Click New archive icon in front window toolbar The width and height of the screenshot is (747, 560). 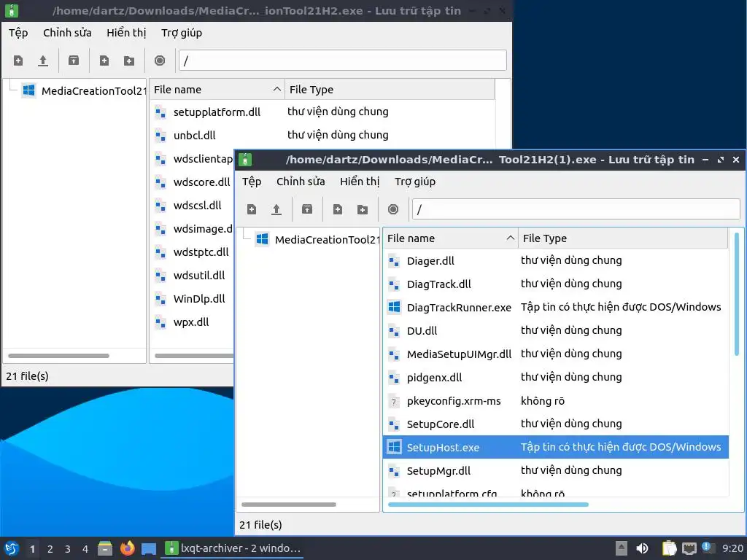[x=252, y=209]
